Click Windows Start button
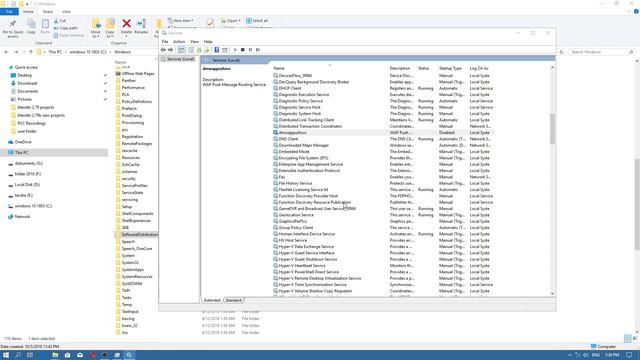Viewport: 640px width, 360px height. click(x=6, y=355)
